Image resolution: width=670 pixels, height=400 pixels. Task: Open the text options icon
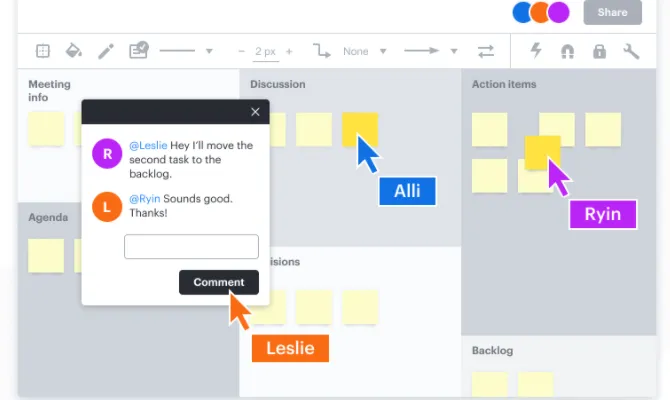pos(138,51)
